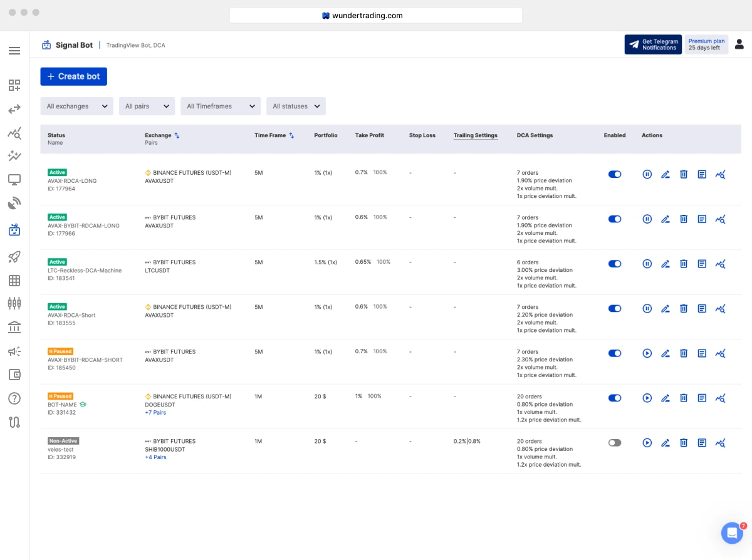Enable the veles-test bot toggle
Viewport: 752px width, 560px height.
click(615, 443)
